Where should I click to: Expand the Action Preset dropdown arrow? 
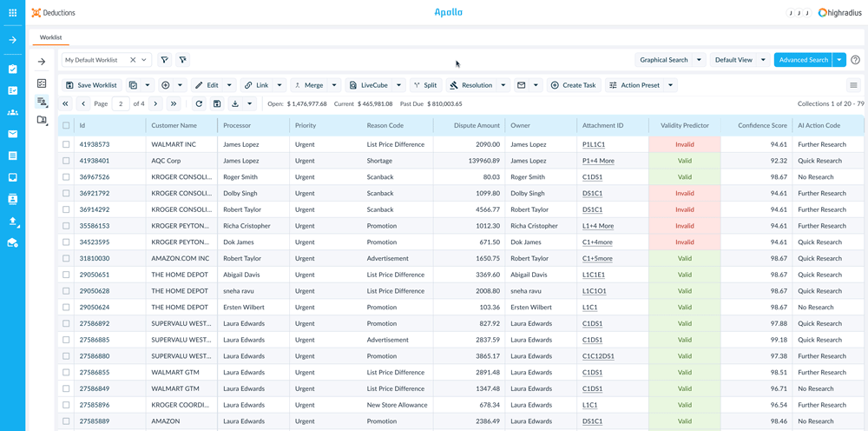point(671,85)
